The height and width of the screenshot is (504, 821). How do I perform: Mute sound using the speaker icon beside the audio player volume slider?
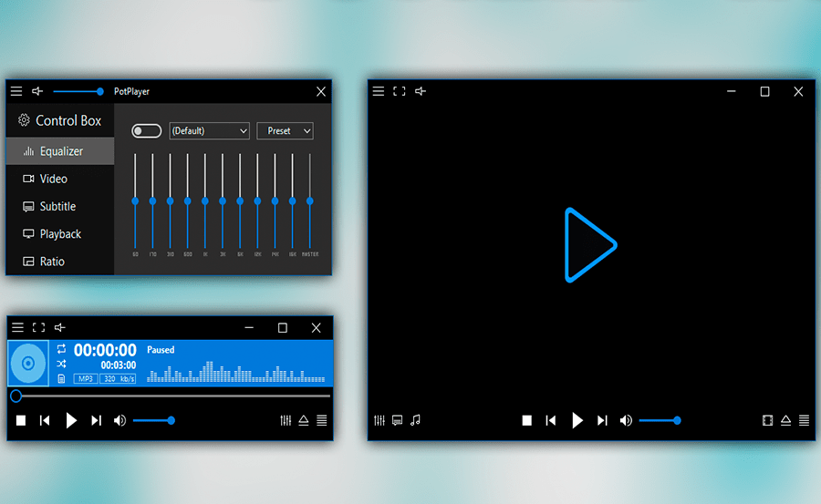(x=120, y=420)
